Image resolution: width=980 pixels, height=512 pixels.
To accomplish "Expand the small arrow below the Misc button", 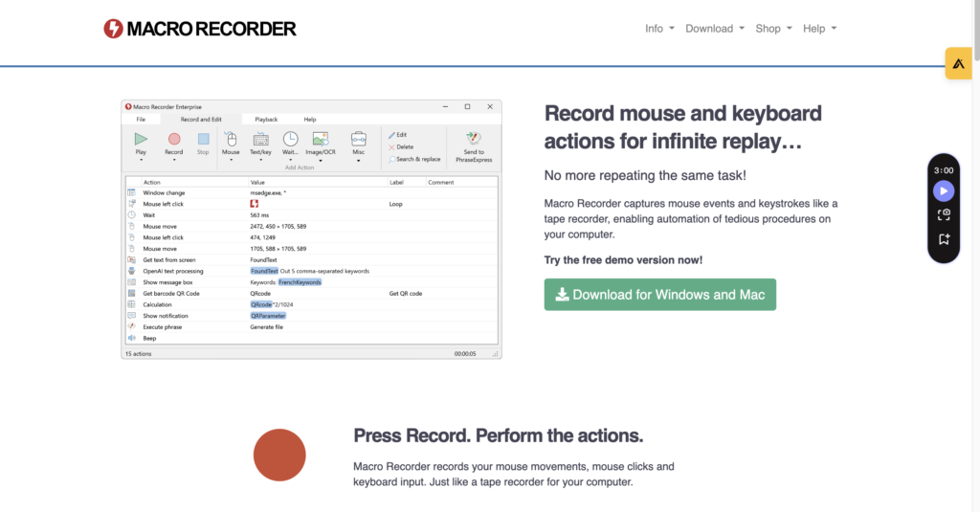I will pyautogui.click(x=358, y=161).
